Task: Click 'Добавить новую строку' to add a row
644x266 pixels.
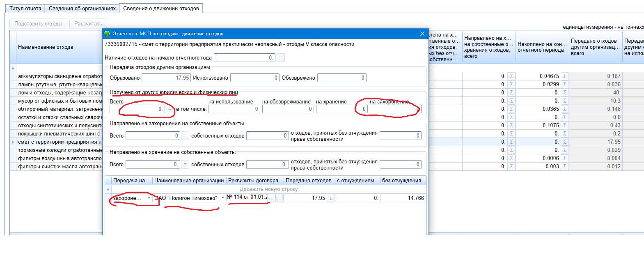Action: 268,189
